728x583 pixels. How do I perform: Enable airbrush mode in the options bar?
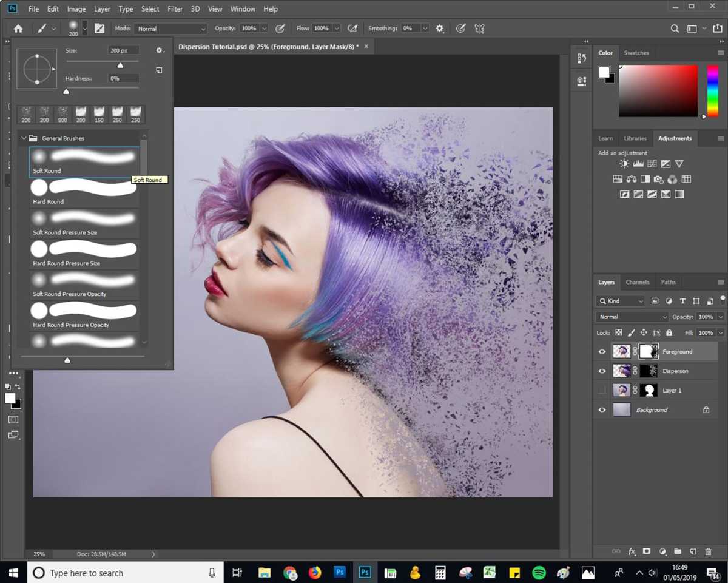[352, 28]
